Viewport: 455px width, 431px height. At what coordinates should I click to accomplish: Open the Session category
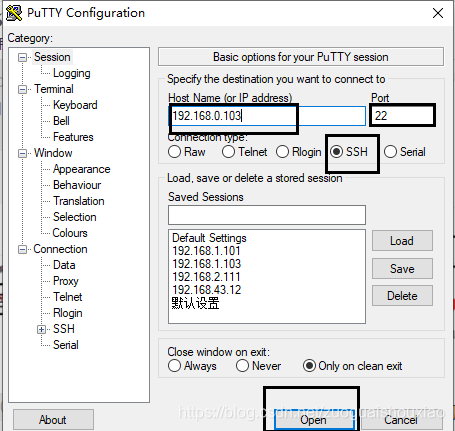click(x=52, y=57)
